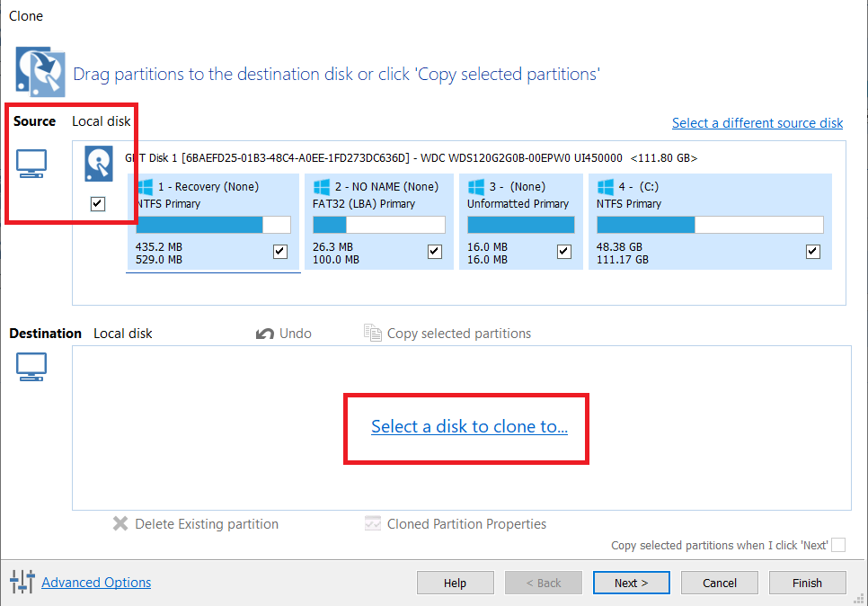Click the Advanced Options sliders icon

(x=22, y=582)
